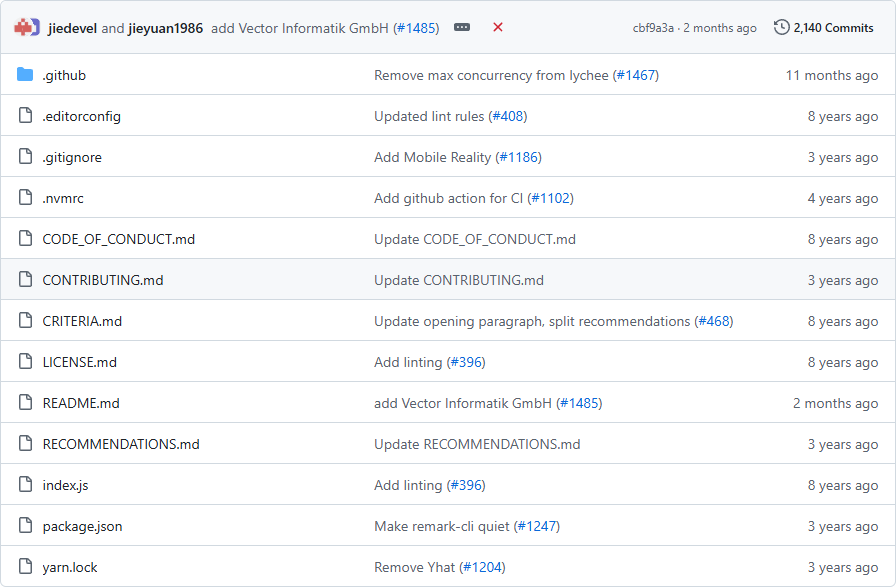
Task: Expand commit message details ellipsis button
Action: pos(462,28)
